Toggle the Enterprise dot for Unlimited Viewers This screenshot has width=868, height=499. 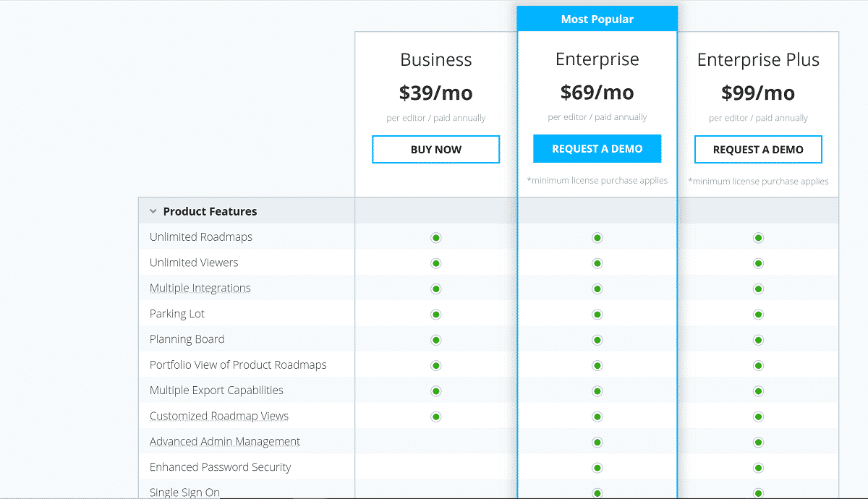tap(597, 263)
